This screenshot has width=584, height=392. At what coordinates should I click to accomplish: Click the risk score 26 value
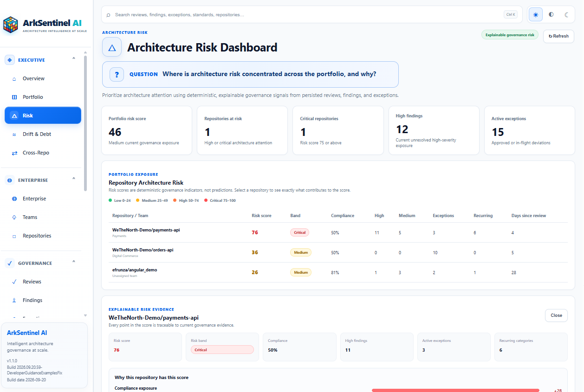(x=255, y=272)
